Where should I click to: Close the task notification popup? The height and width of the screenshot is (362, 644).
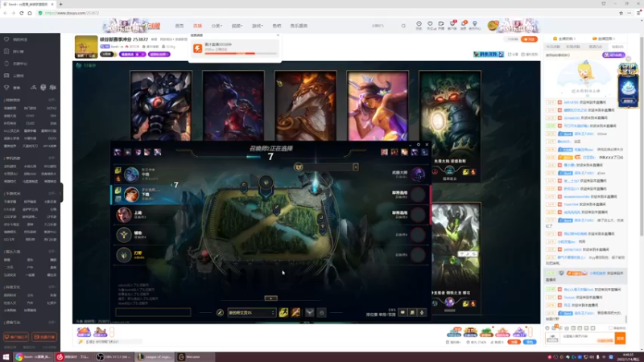[x=278, y=35]
